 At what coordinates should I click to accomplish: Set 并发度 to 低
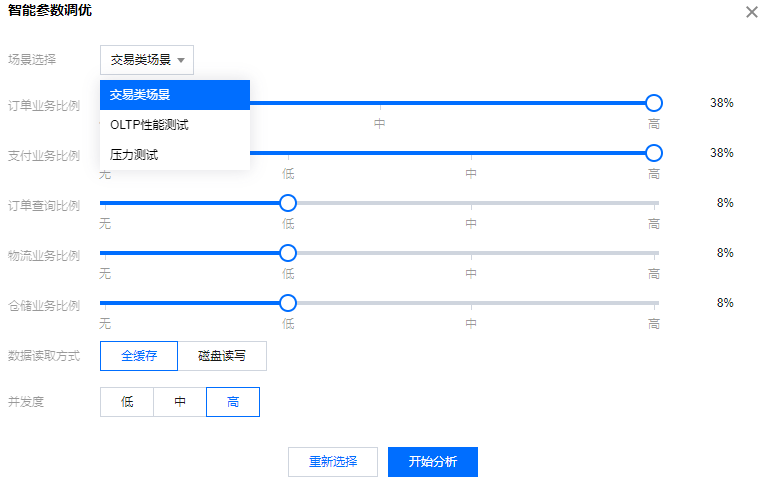127,402
